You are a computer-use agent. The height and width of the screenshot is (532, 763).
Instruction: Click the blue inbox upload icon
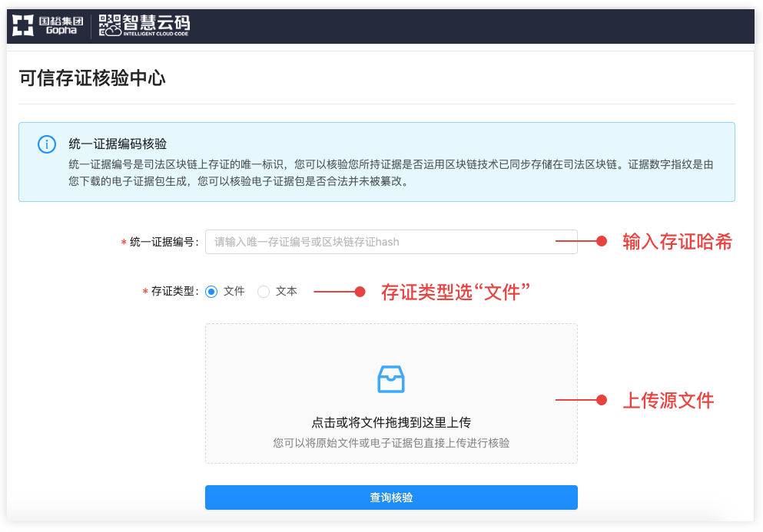[x=390, y=378]
